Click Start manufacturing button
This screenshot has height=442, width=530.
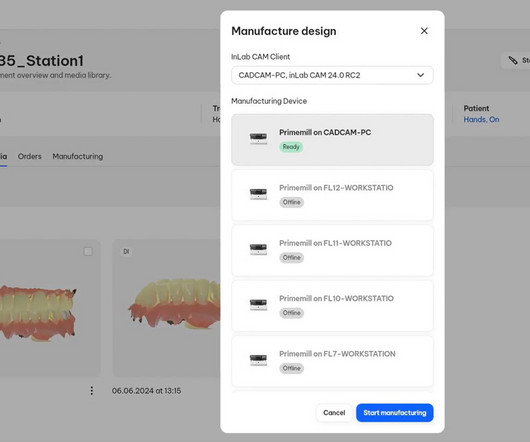click(394, 413)
